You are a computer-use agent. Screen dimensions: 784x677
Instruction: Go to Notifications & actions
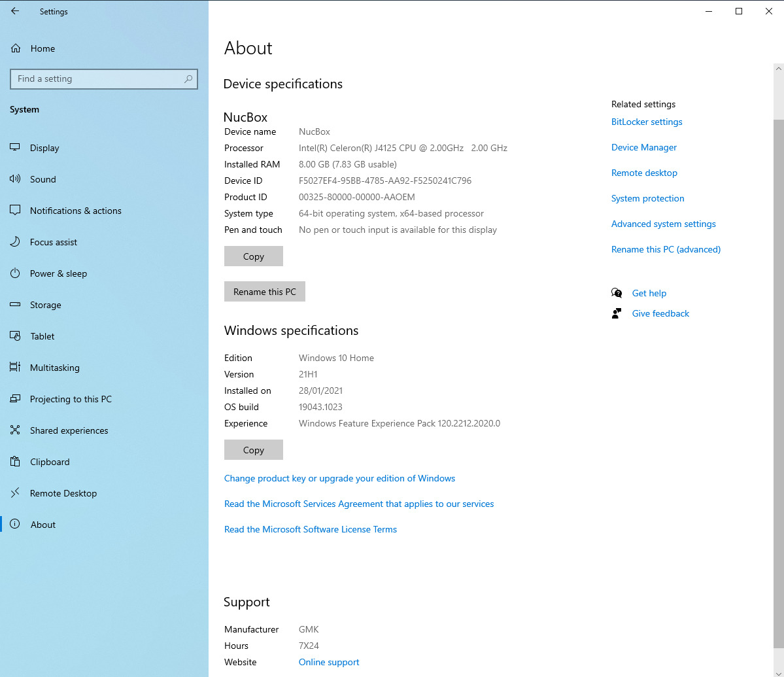104,211
